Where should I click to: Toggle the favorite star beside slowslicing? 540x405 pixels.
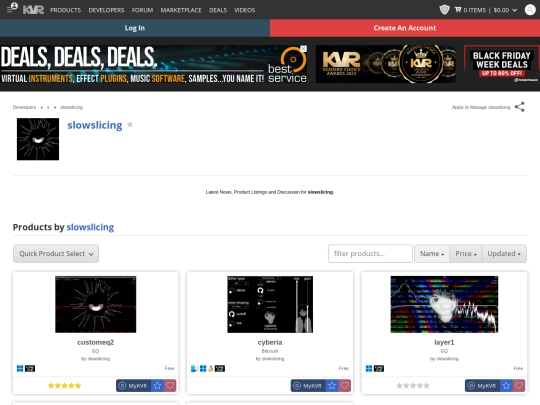point(130,124)
